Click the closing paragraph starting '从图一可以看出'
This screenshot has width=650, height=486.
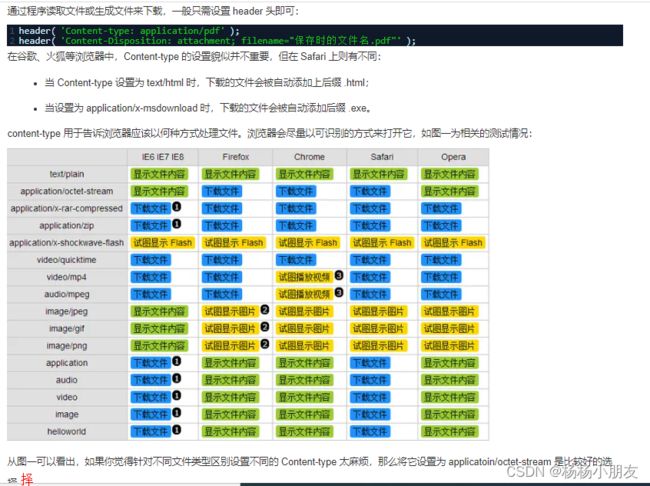pos(310,469)
